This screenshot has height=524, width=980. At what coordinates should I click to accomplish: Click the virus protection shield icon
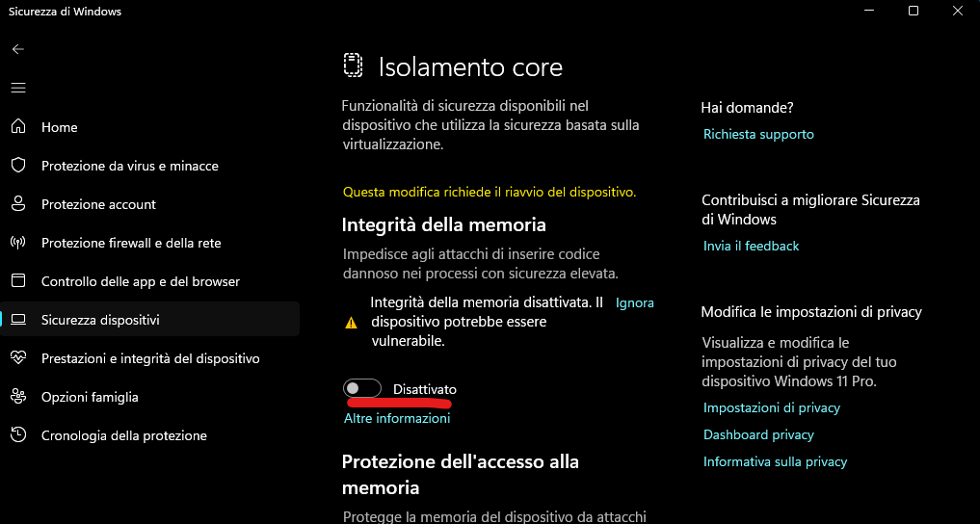coord(18,166)
